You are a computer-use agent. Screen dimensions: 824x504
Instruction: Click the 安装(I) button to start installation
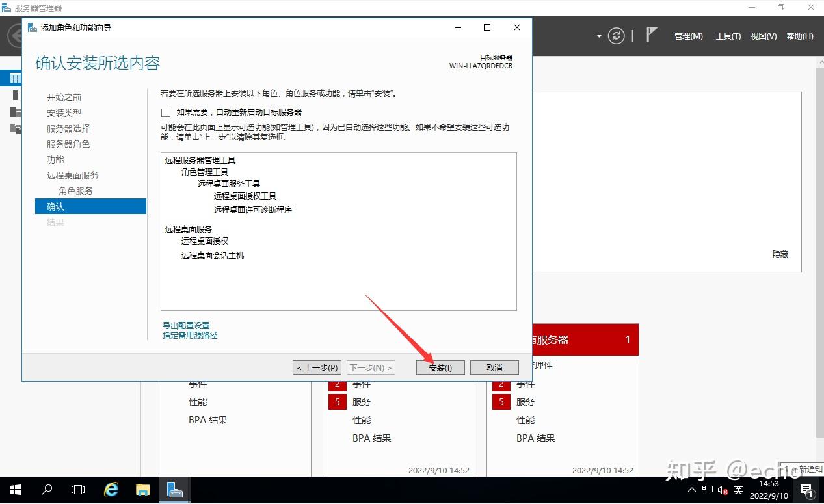click(440, 367)
